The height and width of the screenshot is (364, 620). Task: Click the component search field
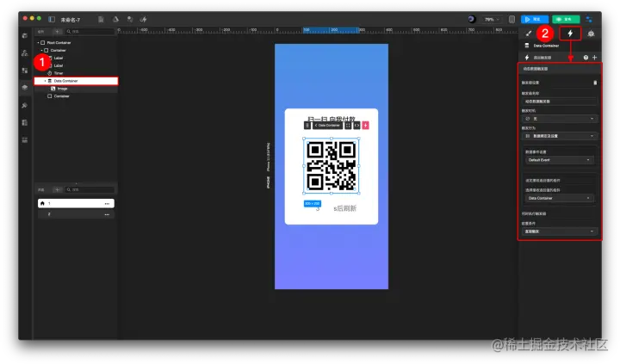pos(90,31)
